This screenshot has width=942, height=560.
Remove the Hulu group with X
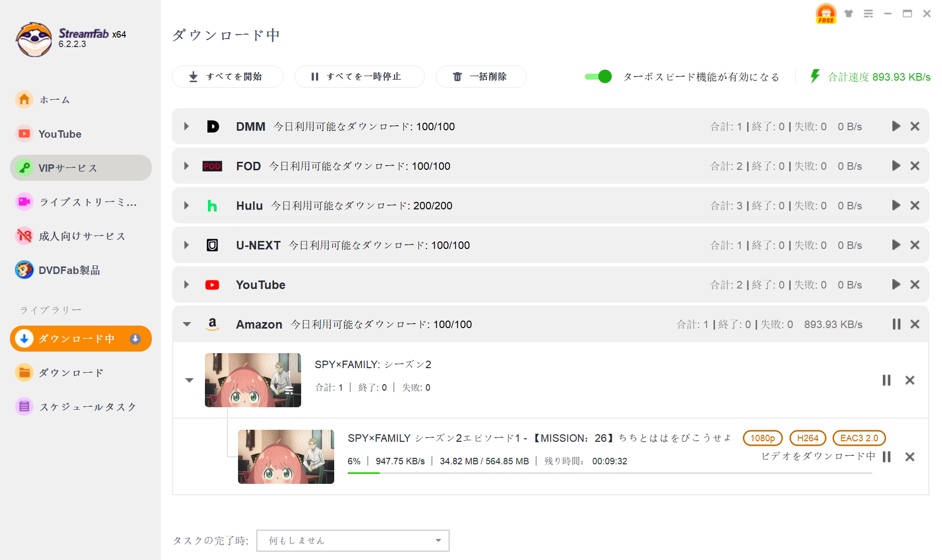click(x=915, y=205)
